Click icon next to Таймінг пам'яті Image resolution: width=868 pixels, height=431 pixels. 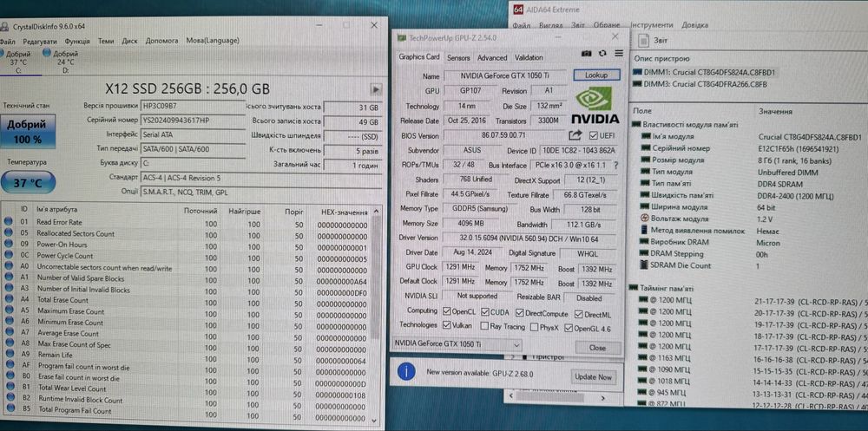pos(635,288)
